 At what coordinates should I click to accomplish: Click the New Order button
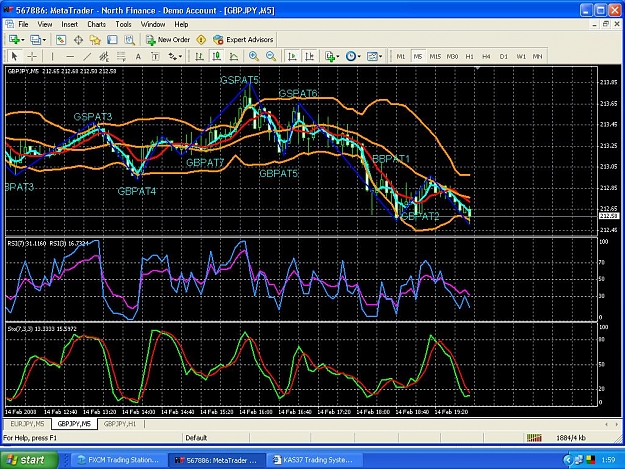point(168,40)
